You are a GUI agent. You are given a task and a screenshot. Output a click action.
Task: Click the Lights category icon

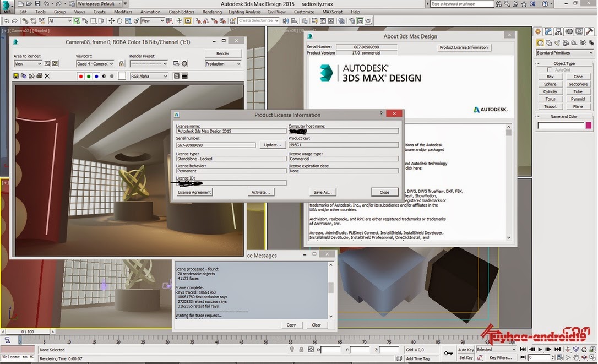pyautogui.click(x=557, y=43)
